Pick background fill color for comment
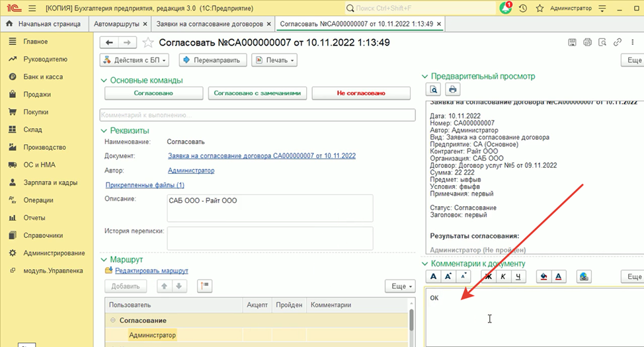The height and width of the screenshot is (347, 644). pyautogui.click(x=543, y=277)
